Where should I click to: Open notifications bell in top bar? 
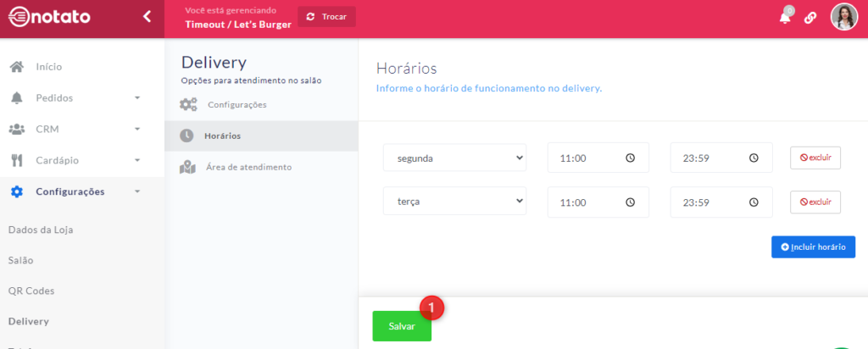(x=785, y=17)
